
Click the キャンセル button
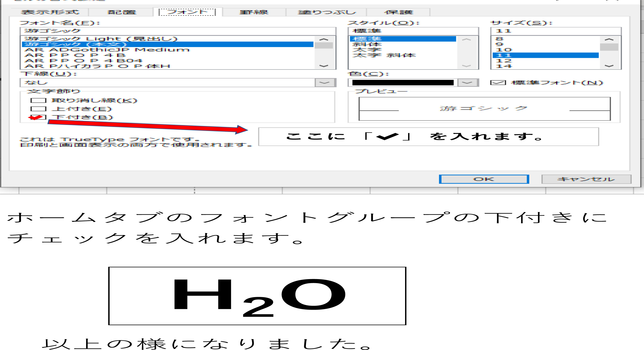click(x=586, y=179)
